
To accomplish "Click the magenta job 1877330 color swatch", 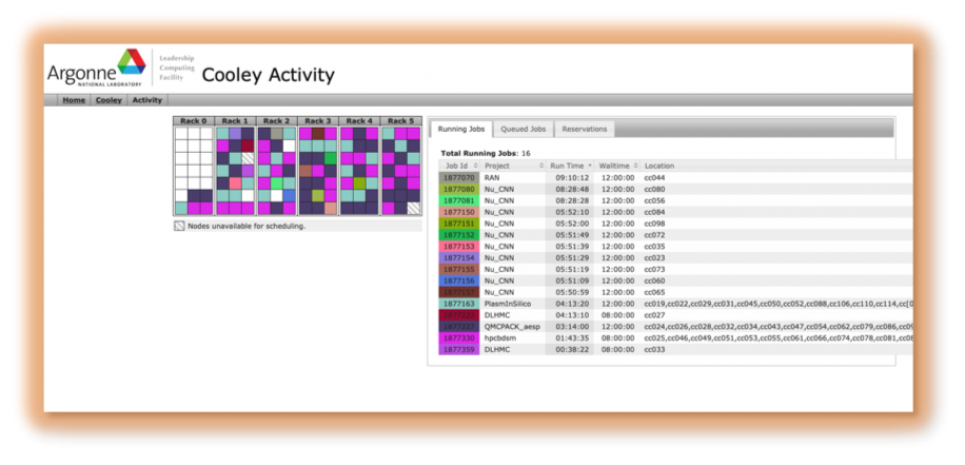I will [458, 338].
